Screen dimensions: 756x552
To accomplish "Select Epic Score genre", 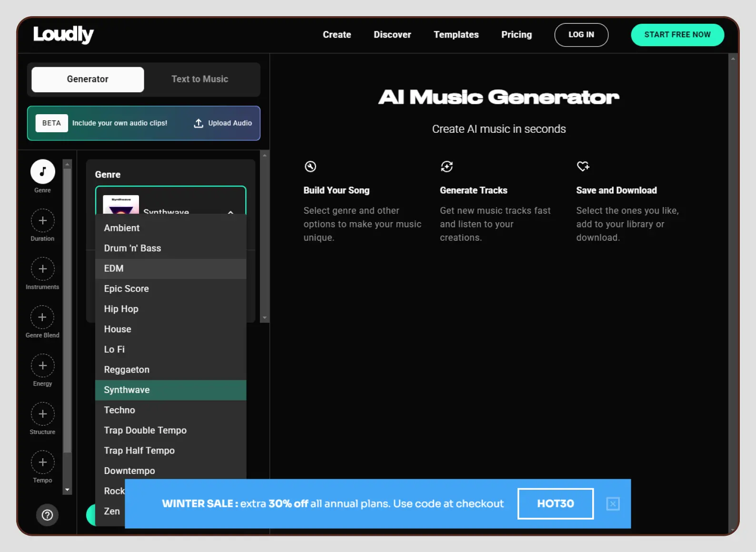I will click(170, 289).
